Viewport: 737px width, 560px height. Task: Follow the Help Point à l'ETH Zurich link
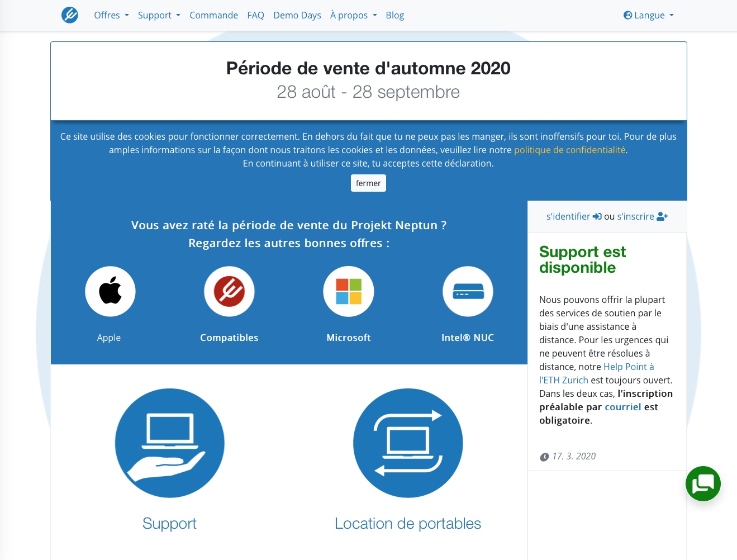597,373
